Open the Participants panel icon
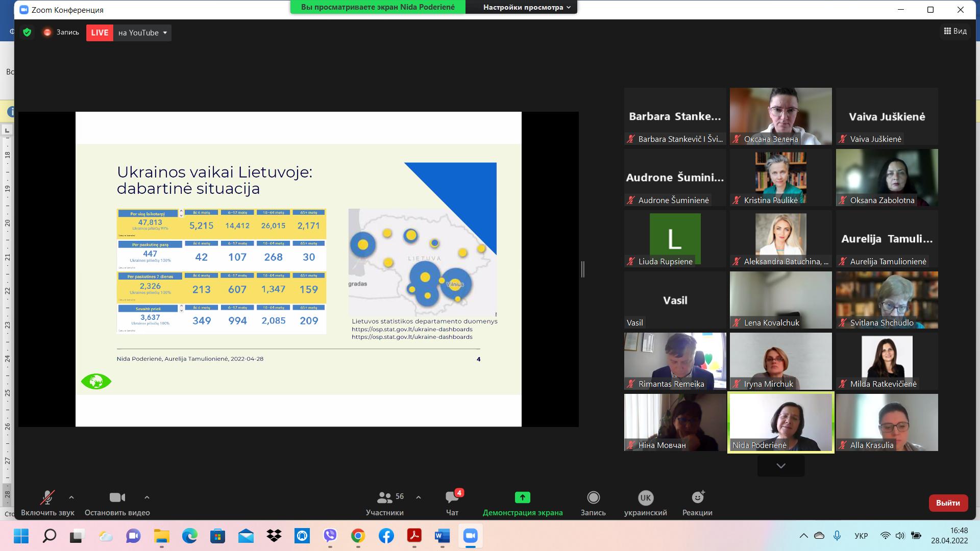The height and width of the screenshot is (551, 980). [384, 497]
